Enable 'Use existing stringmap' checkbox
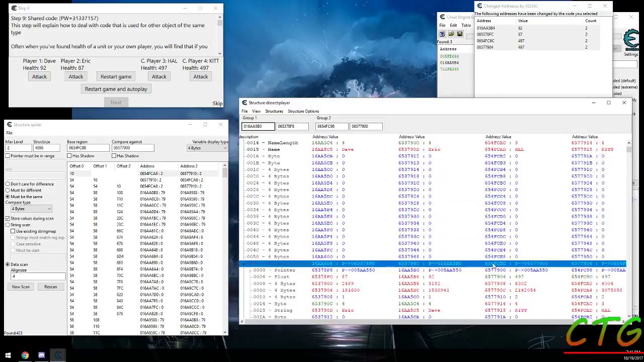The image size is (644, 362). tap(13, 231)
